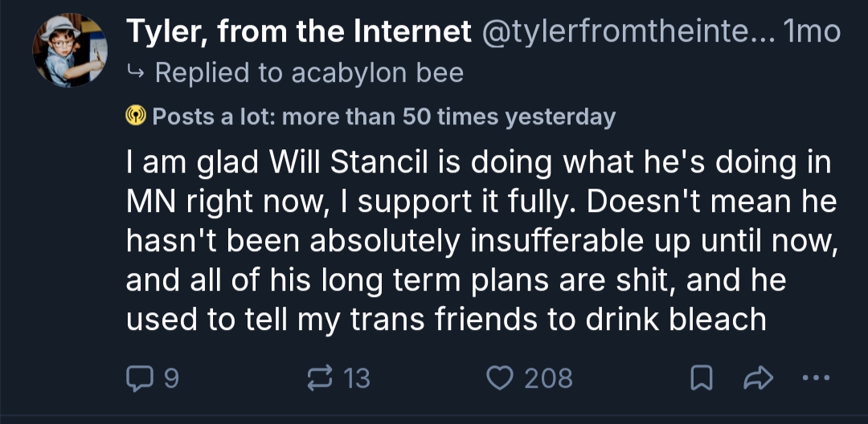Click the @tylerfromtheinte... handle
The image size is (868, 424).
click(x=625, y=32)
